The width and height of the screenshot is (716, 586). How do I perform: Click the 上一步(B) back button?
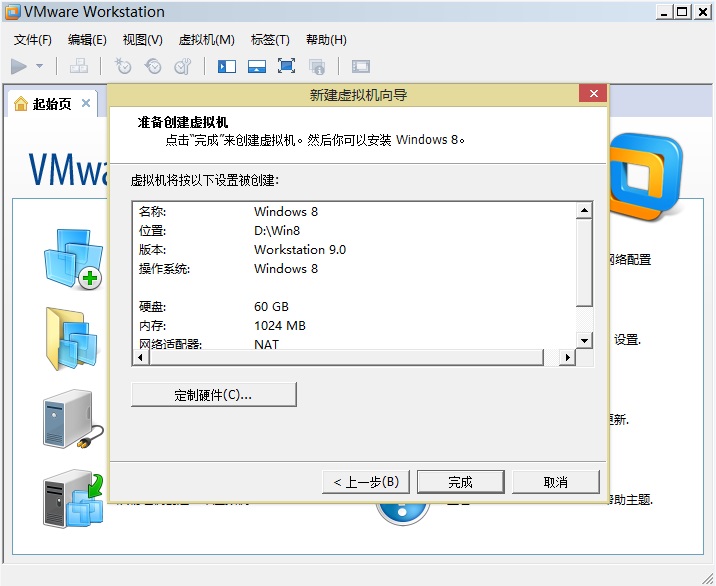tap(366, 482)
